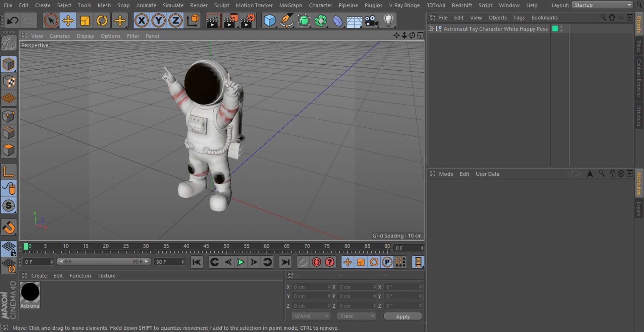Switch to the Takes side tab

(x=639, y=46)
